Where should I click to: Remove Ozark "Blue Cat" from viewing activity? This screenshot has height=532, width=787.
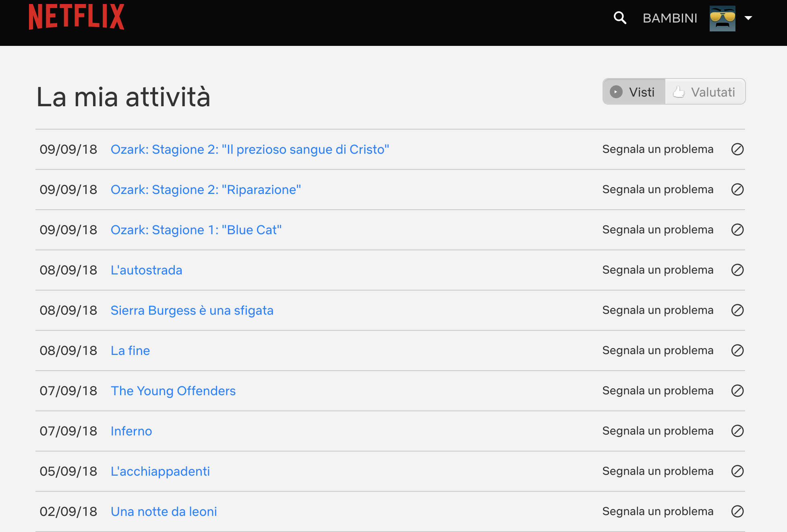point(737,230)
